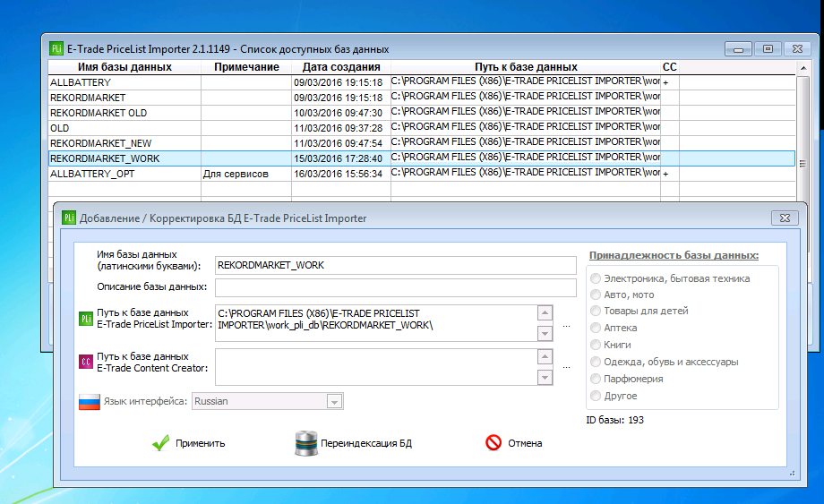Click the Описание базы данных field
Image resolution: width=824 pixels, height=504 pixels.
[396, 287]
